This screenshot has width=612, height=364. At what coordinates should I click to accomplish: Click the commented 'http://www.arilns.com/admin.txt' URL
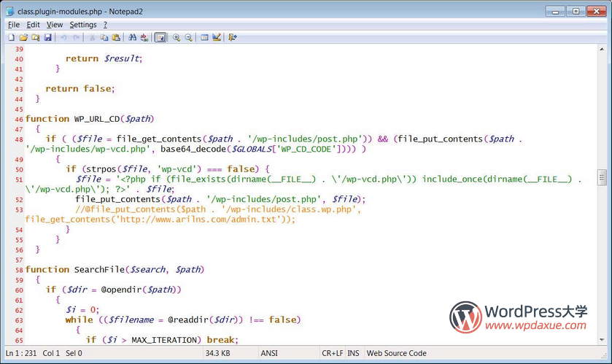(200, 220)
